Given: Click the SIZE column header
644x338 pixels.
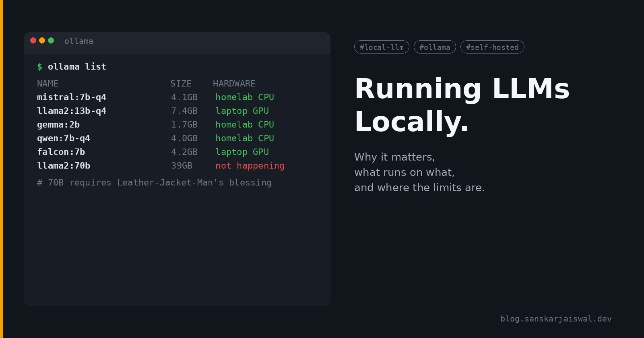Looking at the screenshot, I should 181,84.
